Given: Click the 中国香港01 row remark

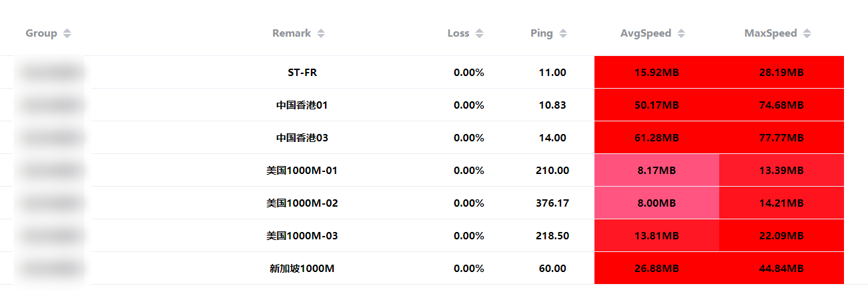Looking at the screenshot, I should 302,105.
